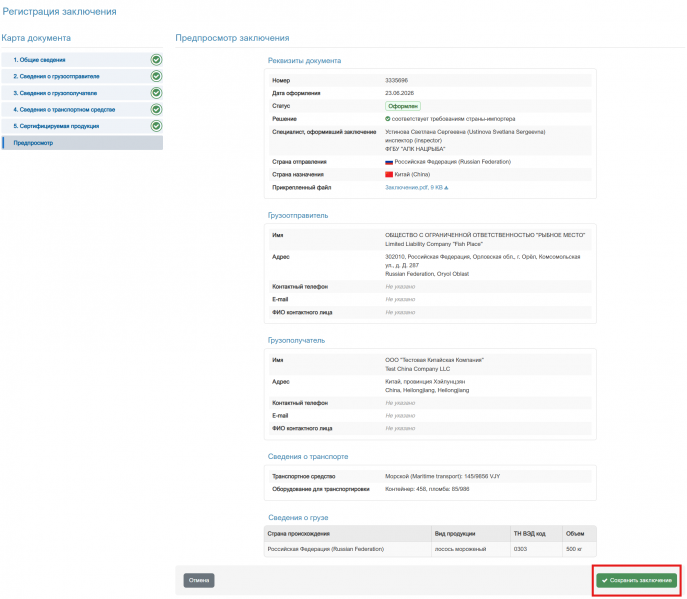Click checkmark icon for Сведения о грузоотправителе
This screenshot has width=687, height=599.
click(156, 76)
